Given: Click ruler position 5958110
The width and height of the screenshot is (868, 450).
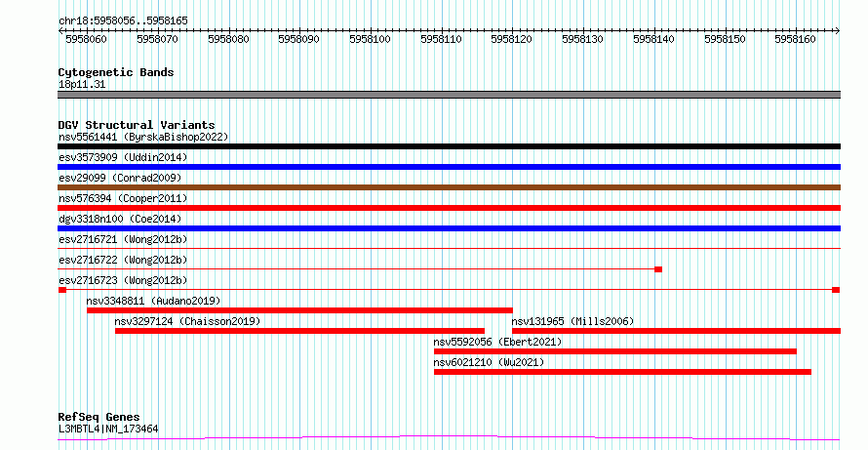Looking at the screenshot, I should [441, 39].
